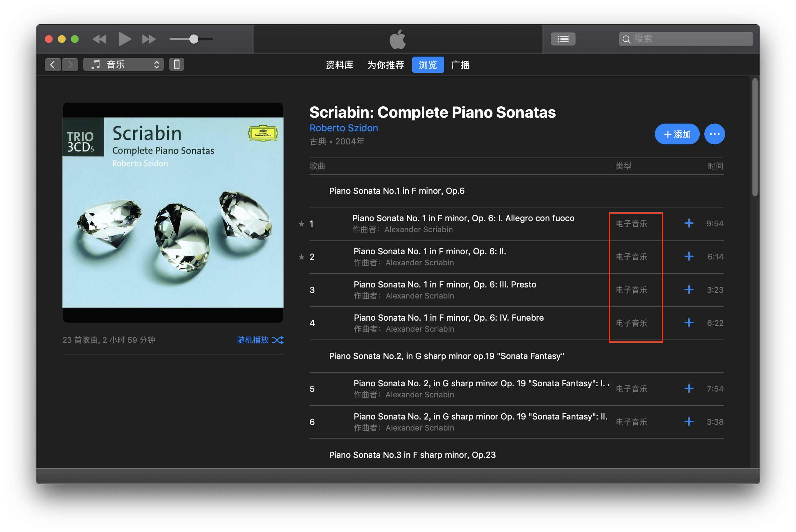Image resolution: width=796 pixels, height=532 pixels.
Task: Click the 歌曲 column header
Action: tap(317, 166)
